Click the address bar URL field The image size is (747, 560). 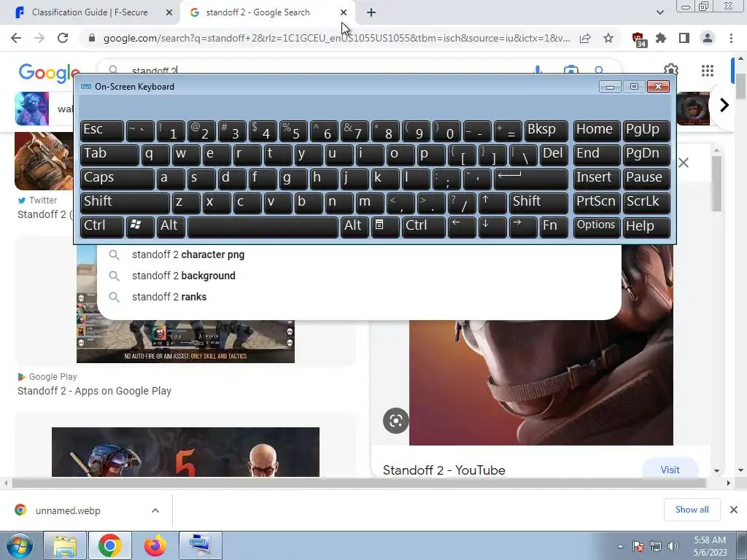click(336, 38)
